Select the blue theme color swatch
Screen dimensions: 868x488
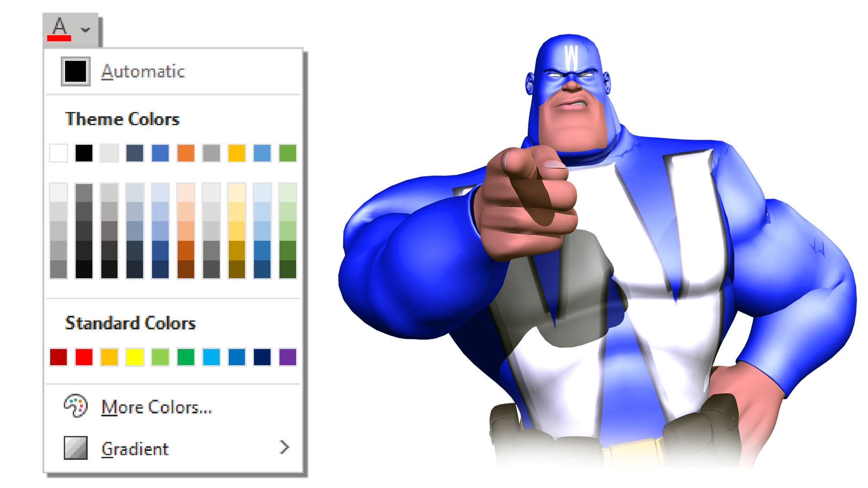(160, 153)
